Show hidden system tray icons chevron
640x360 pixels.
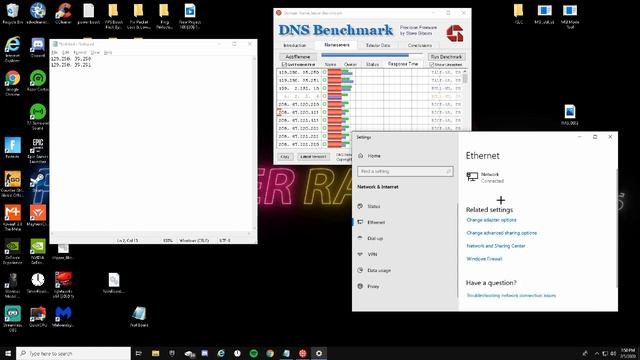[x=597, y=353]
